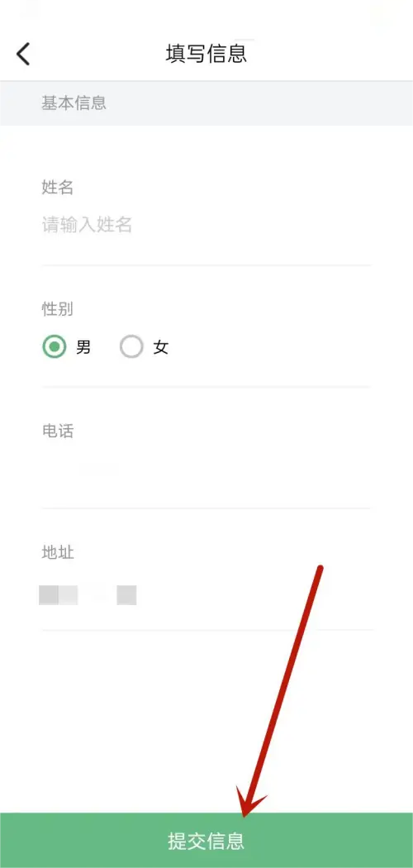Click the first blurred address block
This screenshot has width=413, height=868.
coord(49,595)
